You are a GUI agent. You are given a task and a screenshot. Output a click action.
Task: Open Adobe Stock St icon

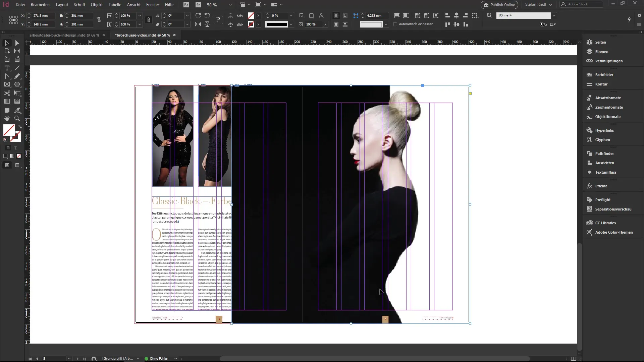tap(198, 5)
